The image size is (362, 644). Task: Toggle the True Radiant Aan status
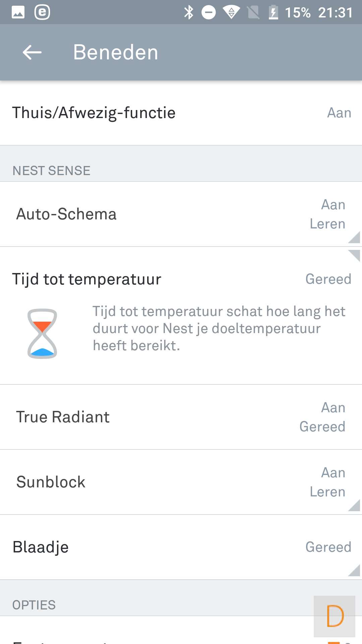tap(333, 408)
